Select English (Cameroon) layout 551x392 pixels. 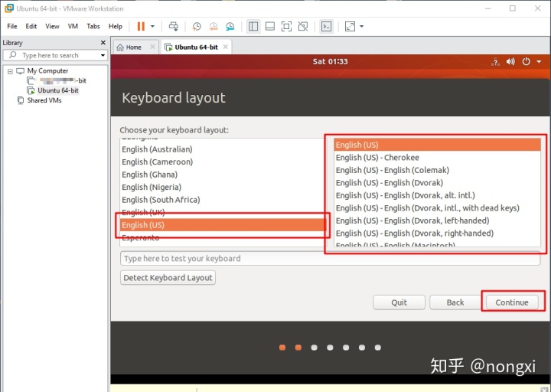coord(223,162)
